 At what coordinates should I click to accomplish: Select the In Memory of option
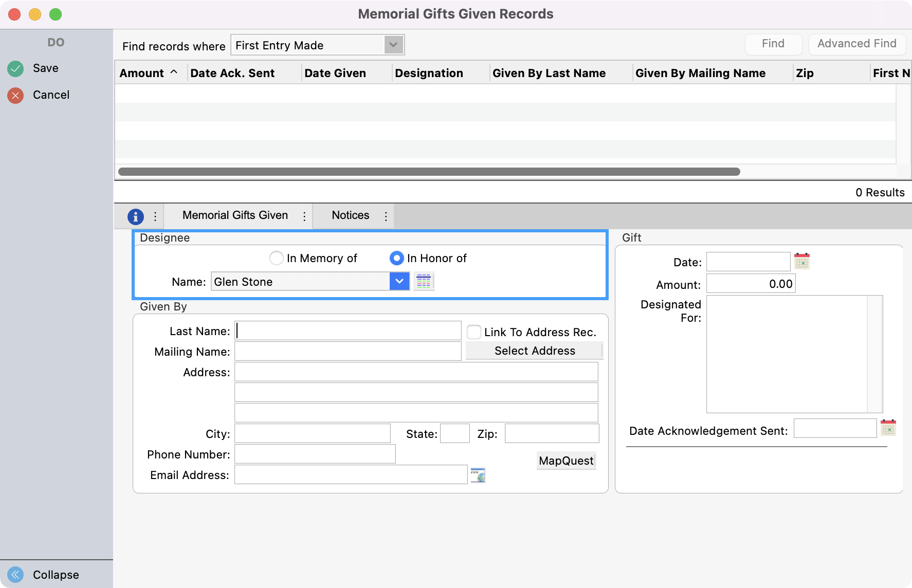tap(277, 258)
